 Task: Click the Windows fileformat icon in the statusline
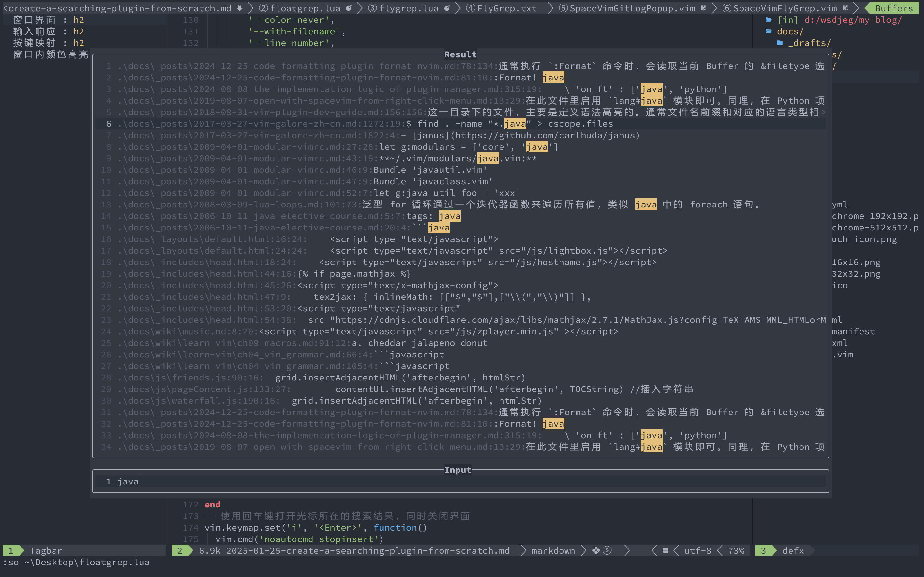pos(665,550)
